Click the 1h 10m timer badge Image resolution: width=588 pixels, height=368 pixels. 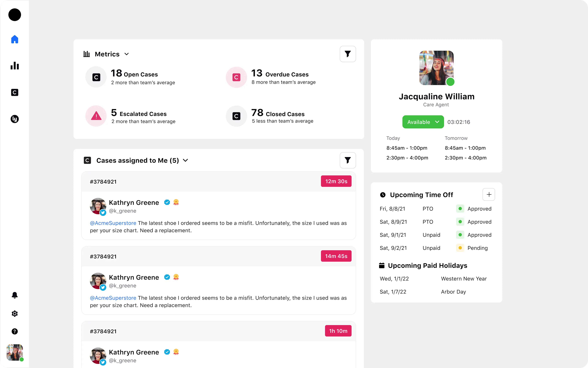(338, 331)
